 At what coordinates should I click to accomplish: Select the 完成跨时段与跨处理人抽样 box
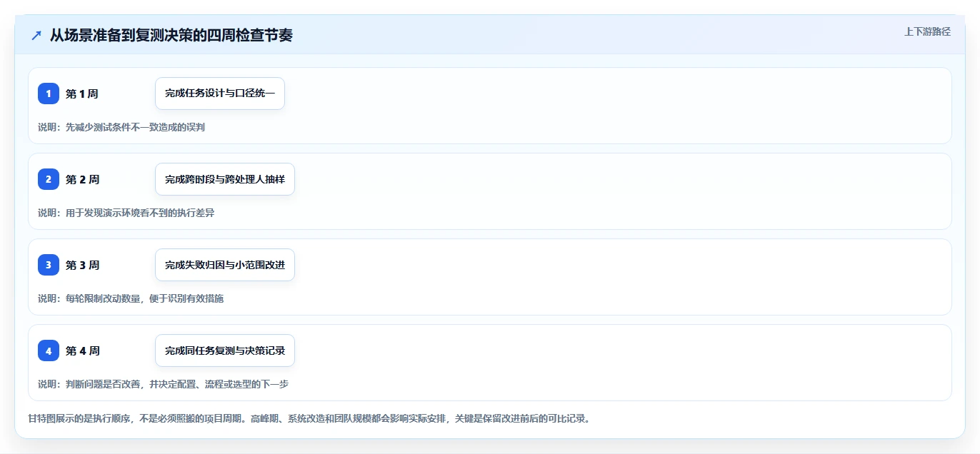[x=225, y=179]
